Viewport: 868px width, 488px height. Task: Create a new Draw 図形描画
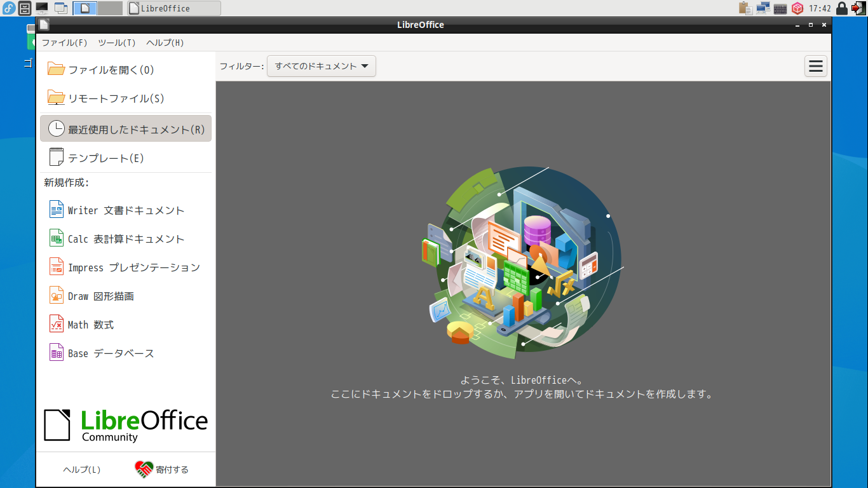point(126,296)
